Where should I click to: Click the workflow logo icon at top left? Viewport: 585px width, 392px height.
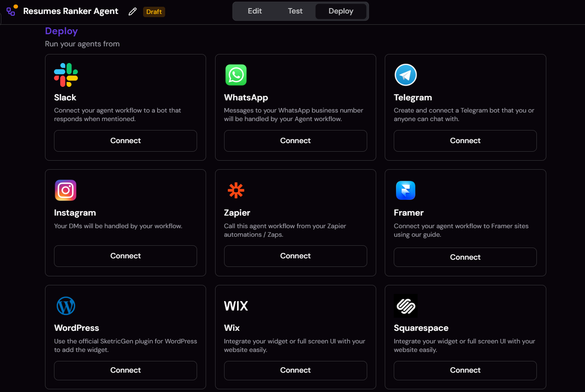12,10
